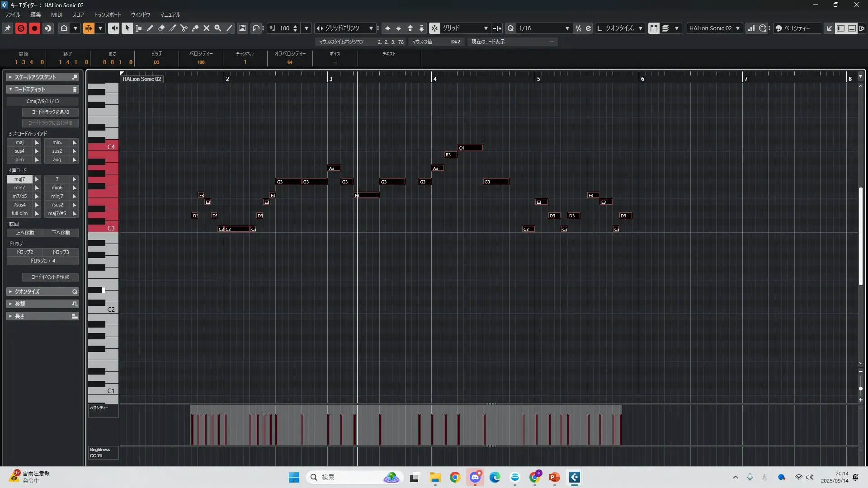Screen dimensions: 868x488
Task: Select the Object Selection arrow tool
Action: [127, 28]
